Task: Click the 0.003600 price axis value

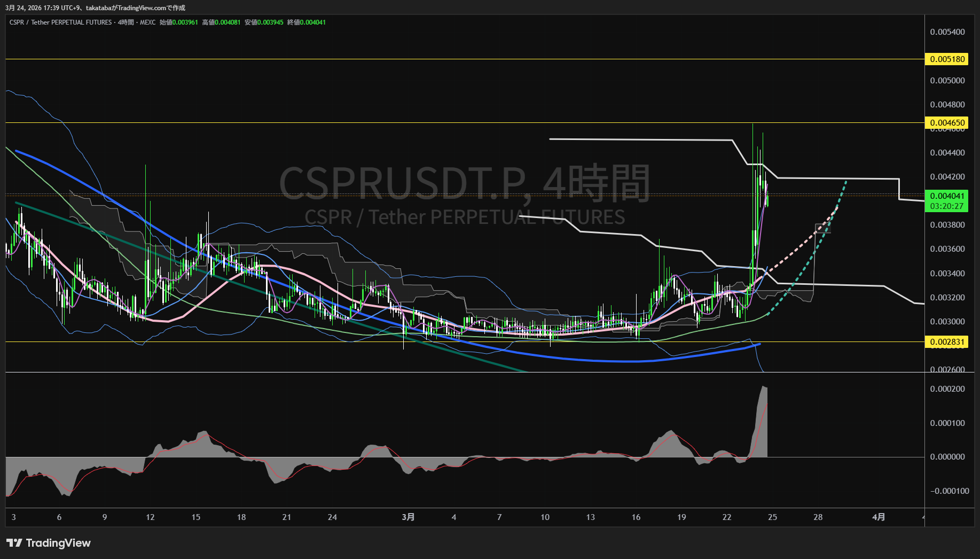Action: [x=947, y=249]
